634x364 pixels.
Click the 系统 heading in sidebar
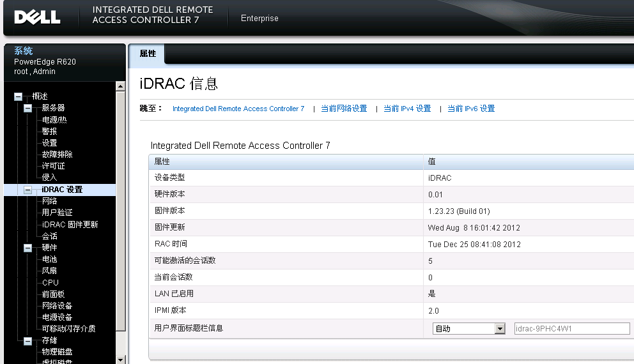tap(24, 51)
